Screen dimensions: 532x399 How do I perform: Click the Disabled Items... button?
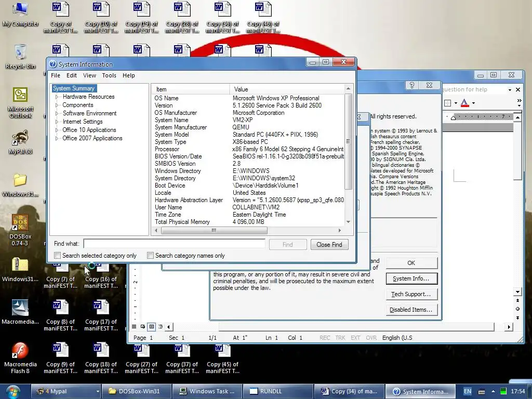411,310
